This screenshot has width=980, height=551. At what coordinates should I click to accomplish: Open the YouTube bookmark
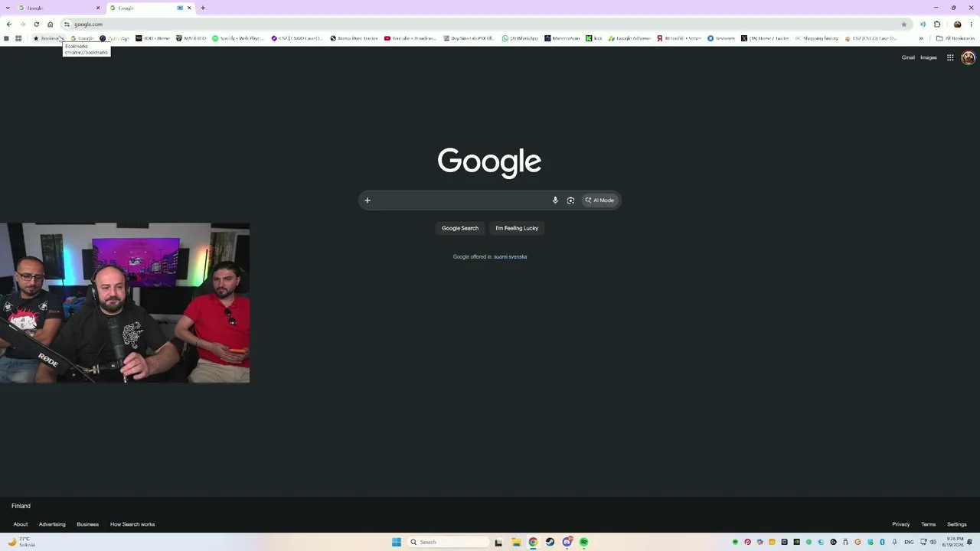[x=410, y=38]
